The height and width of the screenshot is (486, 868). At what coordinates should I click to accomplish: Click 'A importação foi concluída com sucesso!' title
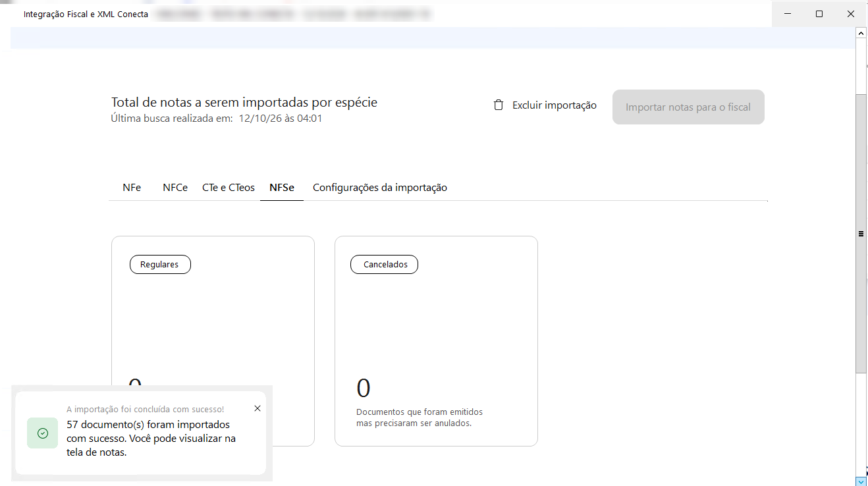point(146,409)
